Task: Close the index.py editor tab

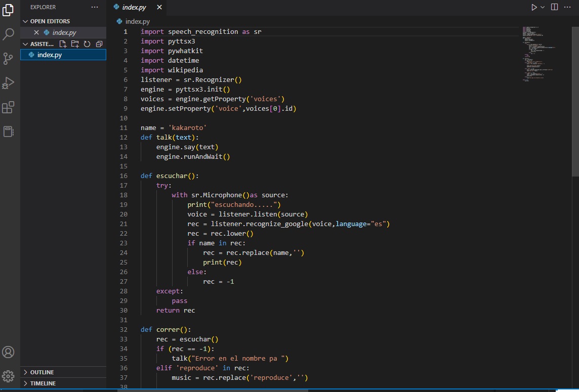Action: (159, 7)
